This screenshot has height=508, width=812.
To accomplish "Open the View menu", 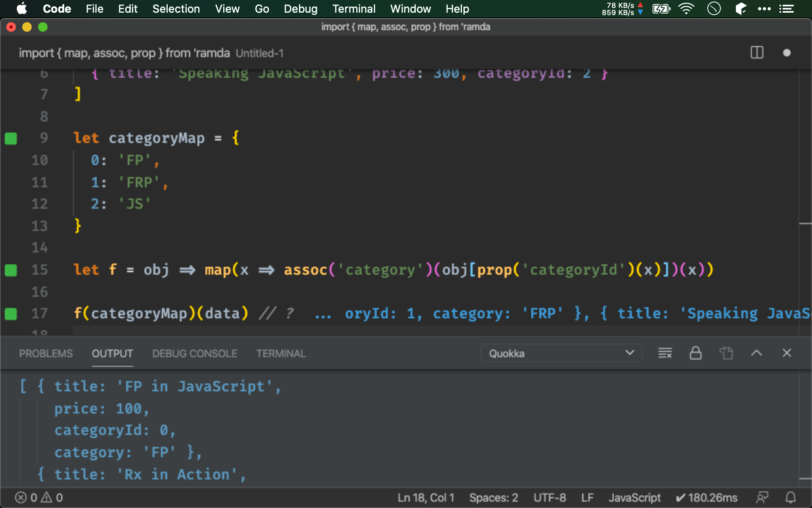I will coord(227,8).
